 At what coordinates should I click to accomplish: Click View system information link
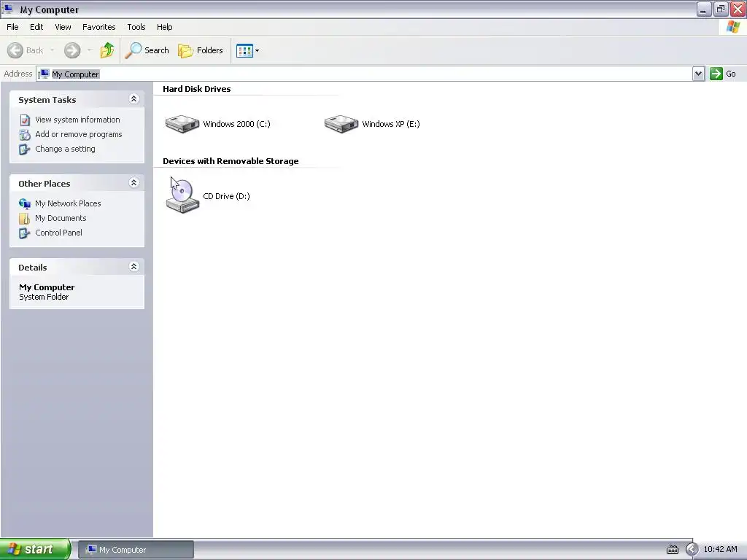(77, 120)
